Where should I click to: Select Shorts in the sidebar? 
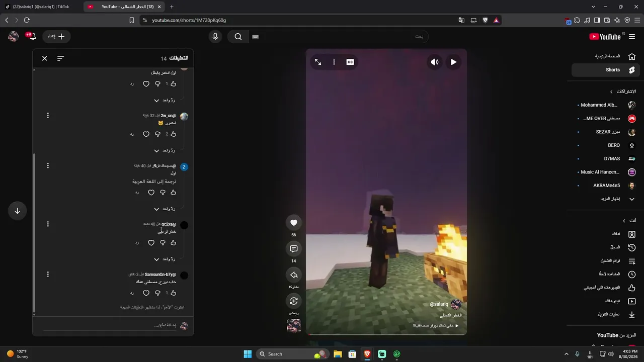tap(606, 70)
